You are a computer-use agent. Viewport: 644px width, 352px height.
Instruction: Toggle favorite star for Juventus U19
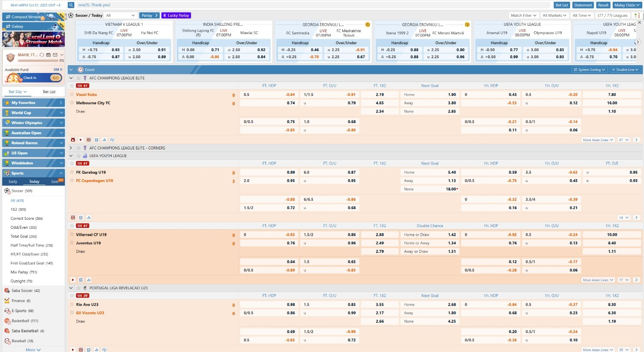[x=72, y=243]
